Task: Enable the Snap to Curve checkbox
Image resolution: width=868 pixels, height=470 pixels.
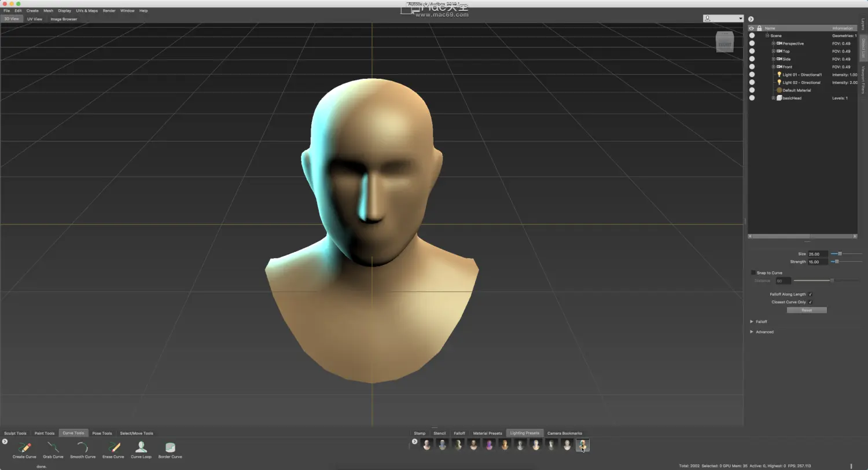Action: tap(753, 273)
